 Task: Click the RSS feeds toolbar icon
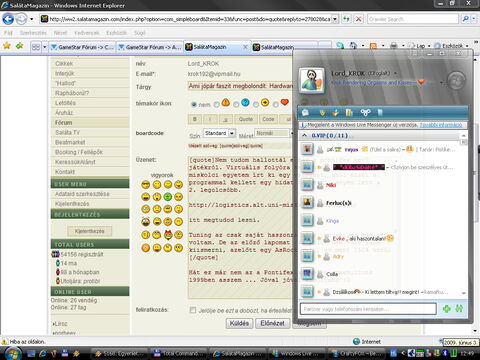tap(373, 46)
